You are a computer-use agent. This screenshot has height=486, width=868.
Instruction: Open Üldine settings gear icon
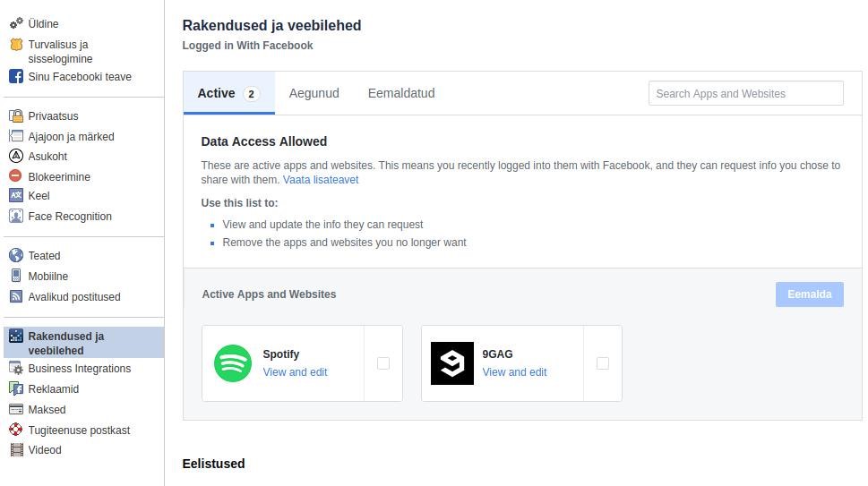point(17,23)
